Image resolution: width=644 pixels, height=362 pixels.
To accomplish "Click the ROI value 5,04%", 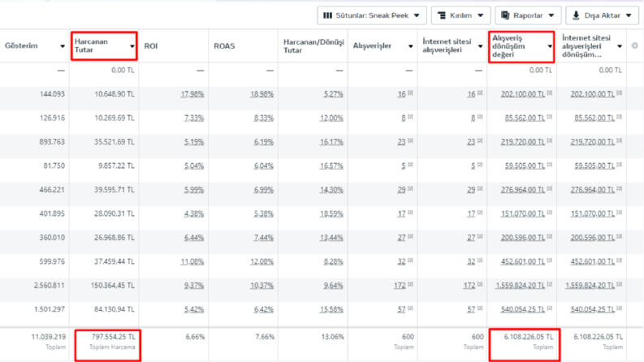I will pyautogui.click(x=194, y=166).
